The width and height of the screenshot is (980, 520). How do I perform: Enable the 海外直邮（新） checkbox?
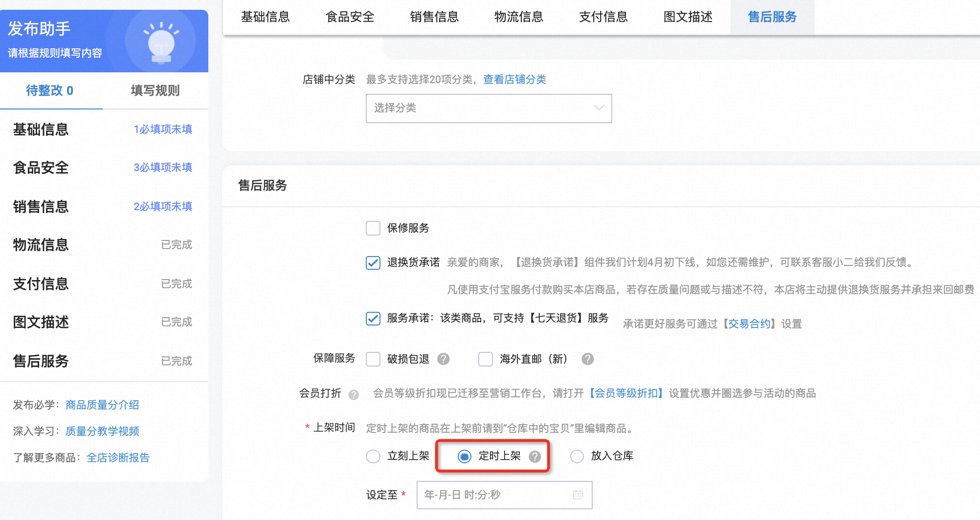(x=486, y=359)
